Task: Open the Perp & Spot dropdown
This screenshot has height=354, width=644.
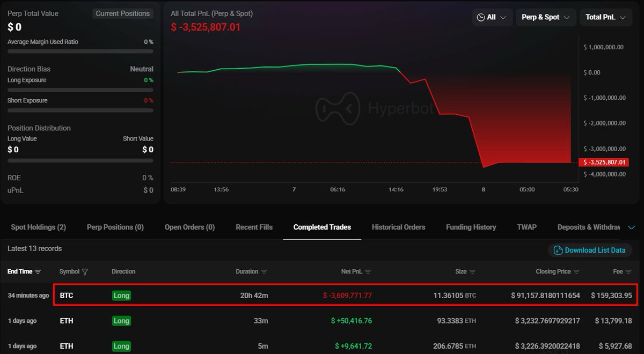Action: point(546,17)
